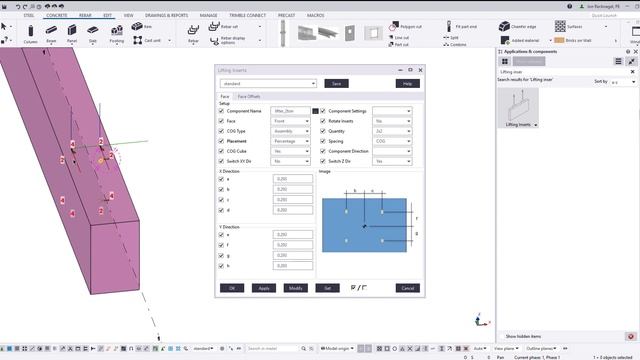Click the Combine tool
Screen dimensions: 640x360
[x=455, y=44]
